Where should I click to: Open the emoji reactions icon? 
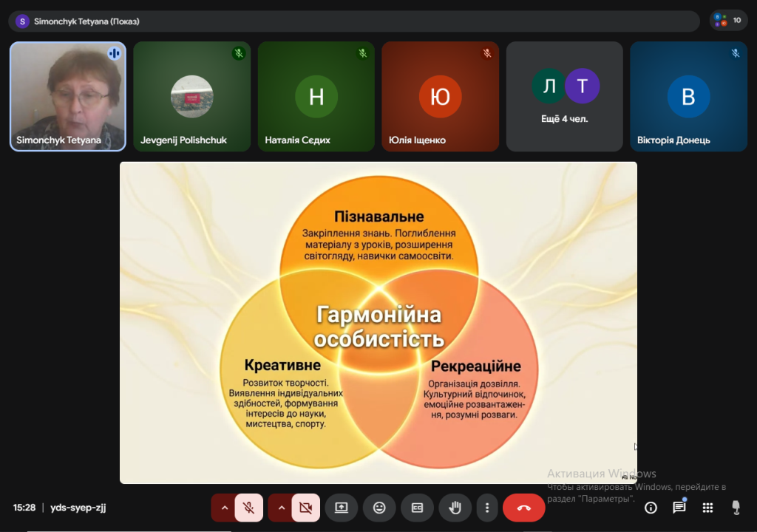(x=379, y=508)
